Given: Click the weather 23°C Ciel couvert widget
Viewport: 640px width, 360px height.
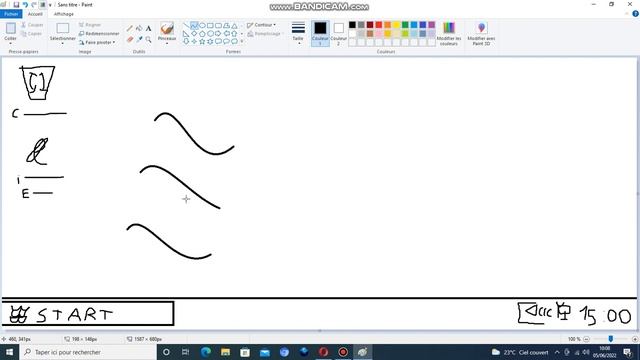Looking at the screenshot, I should 520,352.
